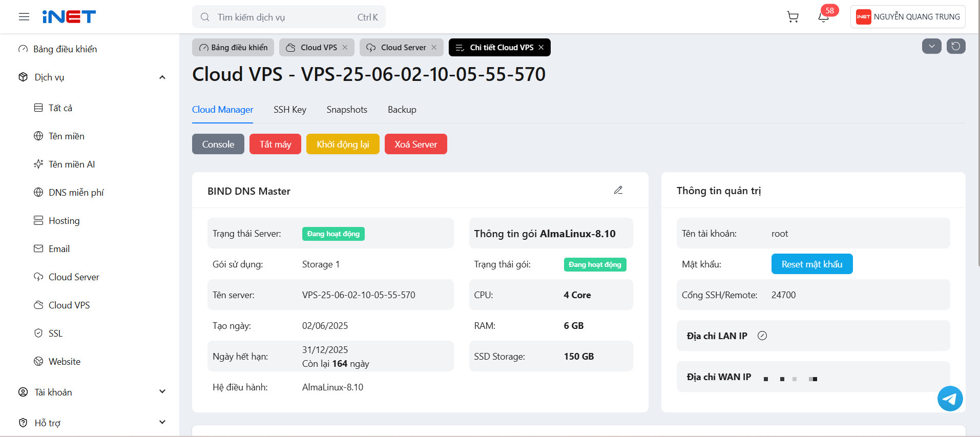Collapse the Dịch vụ sidebar section
The height and width of the screenshot is (437, 980).
pyautogui.click(x=162, y=77)
